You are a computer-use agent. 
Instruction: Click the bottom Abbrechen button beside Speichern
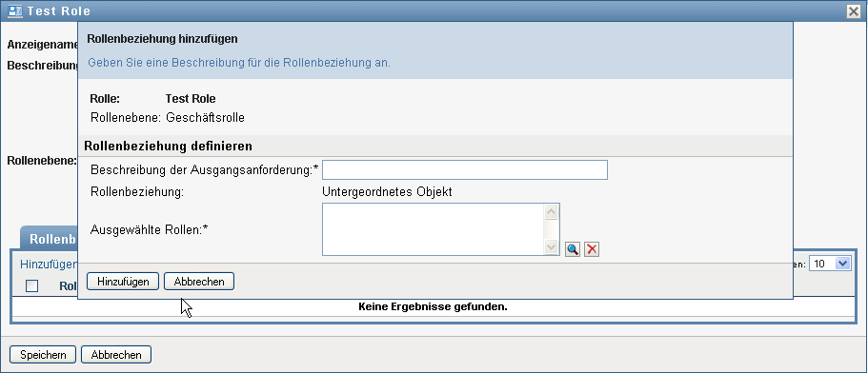tap(116, 355)
